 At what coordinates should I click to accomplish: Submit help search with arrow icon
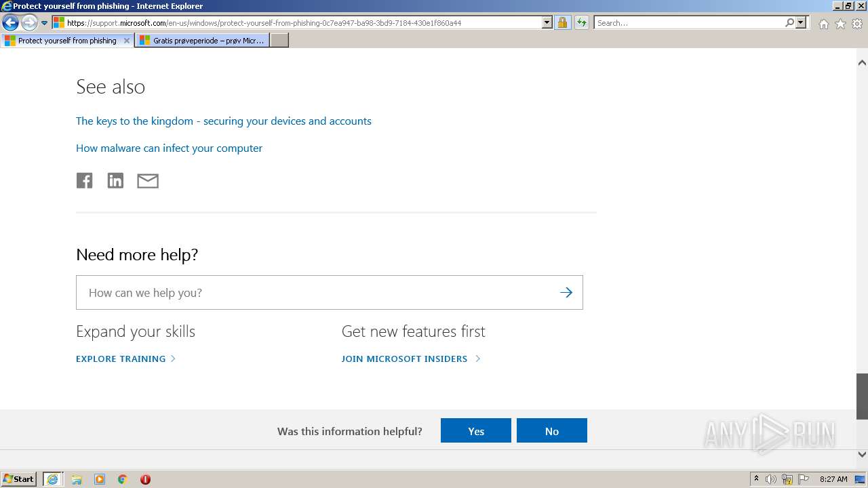click(x=566, y=293)
